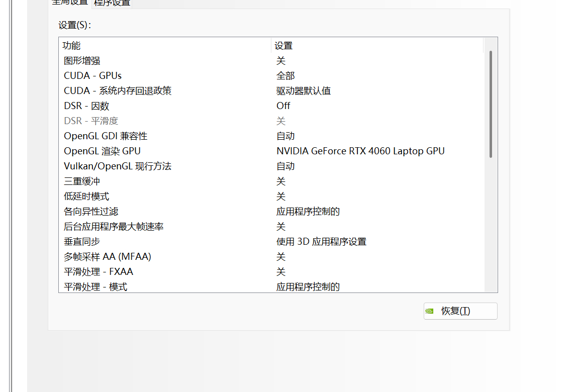
Task: Open 驱动器默认值 value for CUDA memory fallback
Action: 303,91
